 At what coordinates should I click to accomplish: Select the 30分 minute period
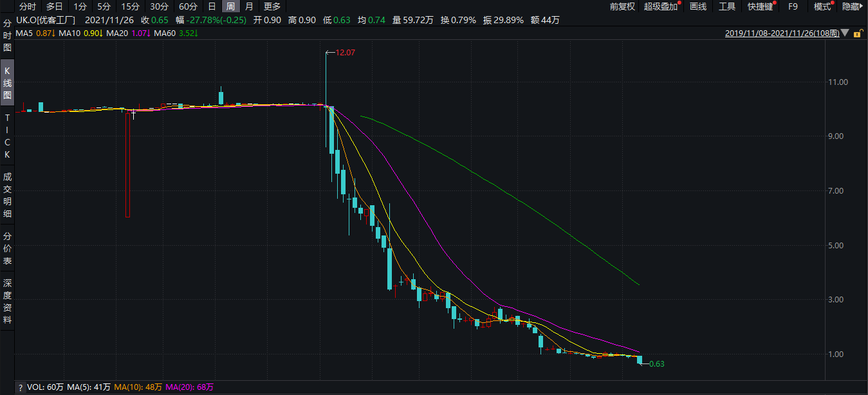(159, 6)
